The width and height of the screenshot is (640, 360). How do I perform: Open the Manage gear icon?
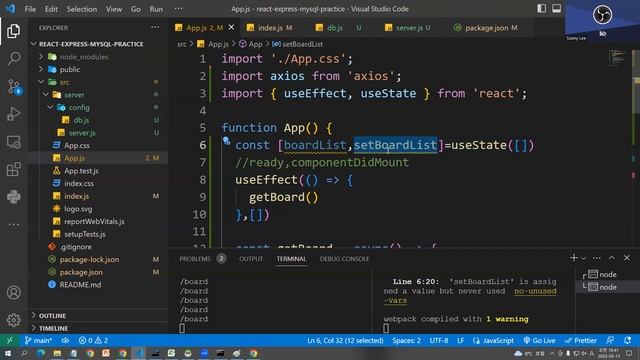coord(13,320)
